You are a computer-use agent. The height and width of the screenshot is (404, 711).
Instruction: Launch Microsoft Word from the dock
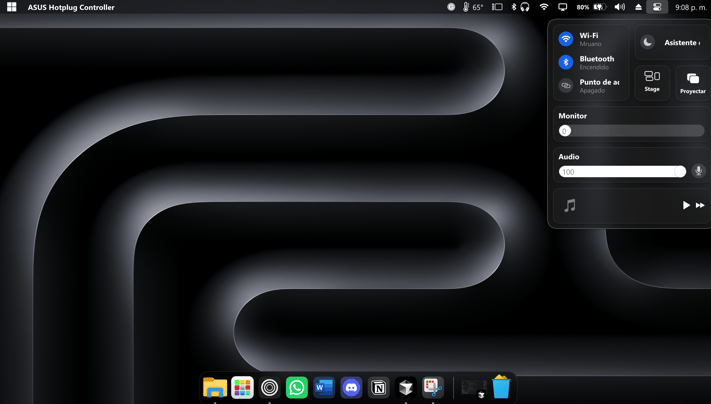pos(324,388)
